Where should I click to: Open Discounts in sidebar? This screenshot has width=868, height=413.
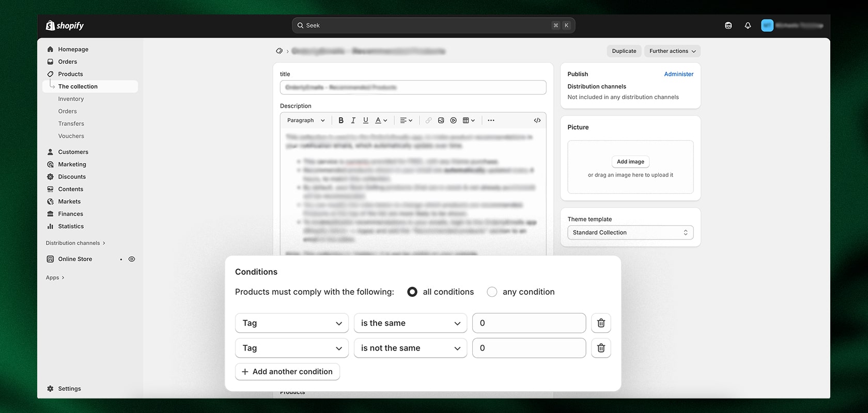(x=72, y=177)
